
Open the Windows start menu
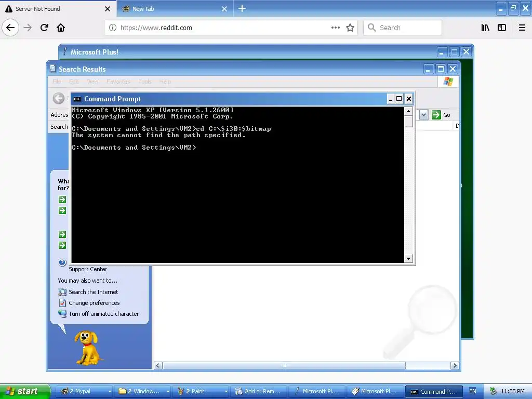coord(24,391)
